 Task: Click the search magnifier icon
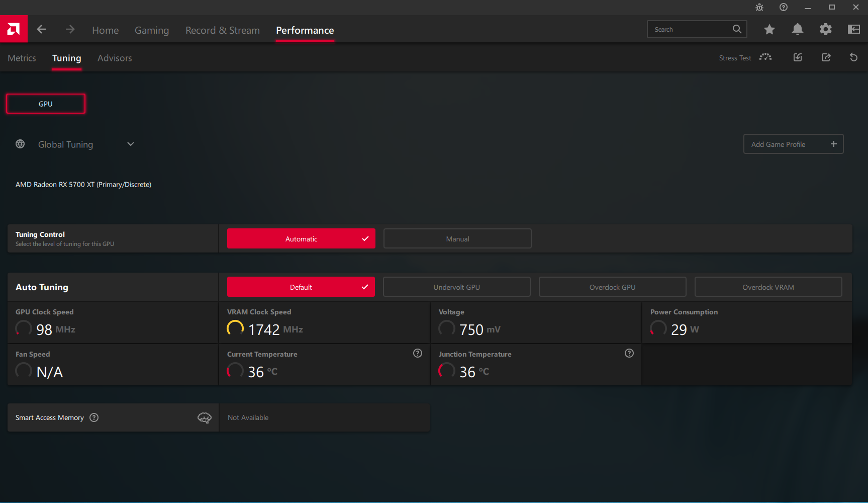(737, 29)
